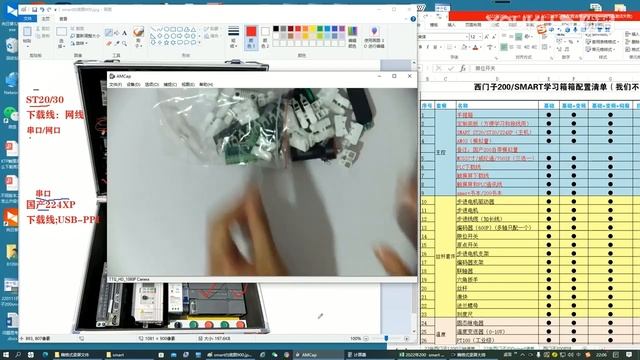Image resolution: width=640 pixels, height=360 pixels.
Task: Select the Excel title cell 西门子200/SMART
Action: click(556, 87)
